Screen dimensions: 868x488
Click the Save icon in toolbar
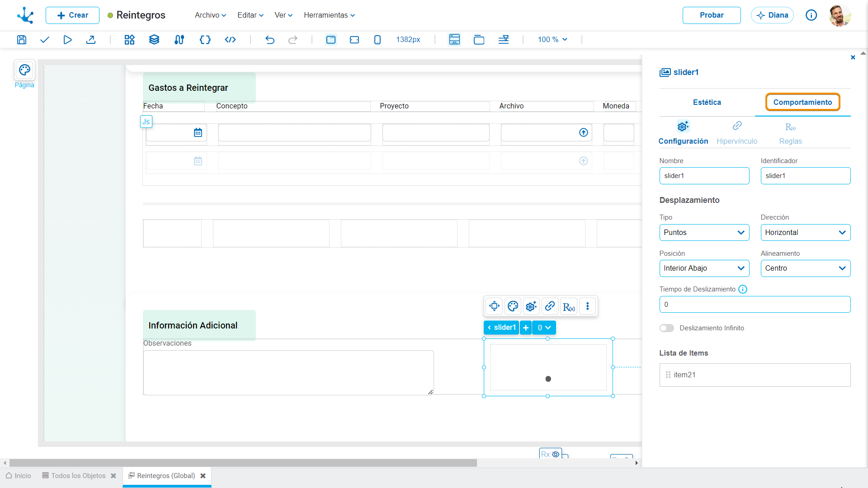(21, 40)
